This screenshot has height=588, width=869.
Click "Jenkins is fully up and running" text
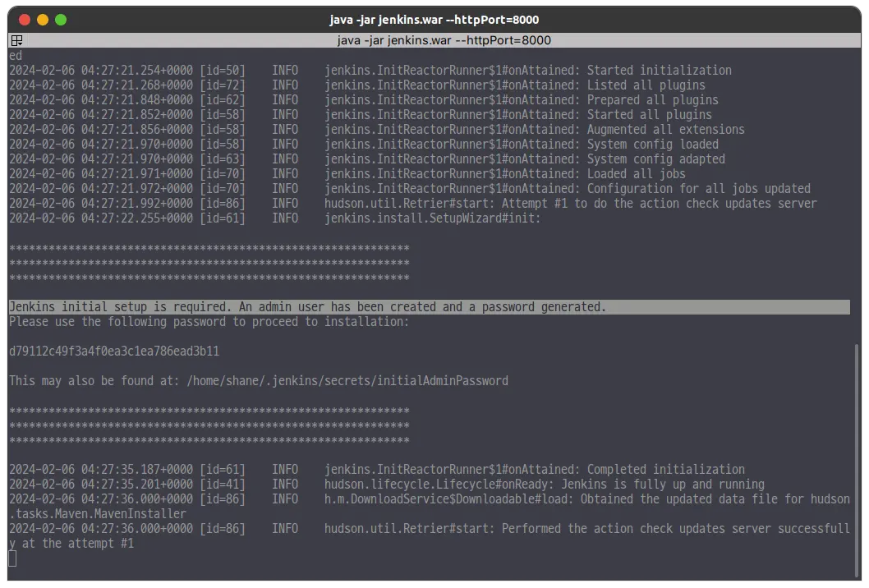coord(663,485)
